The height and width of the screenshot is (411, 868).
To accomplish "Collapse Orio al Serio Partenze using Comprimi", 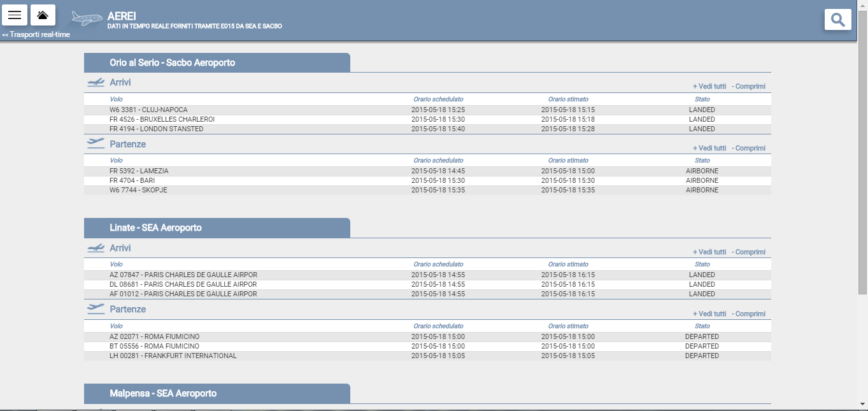I will tap(749, 148).
